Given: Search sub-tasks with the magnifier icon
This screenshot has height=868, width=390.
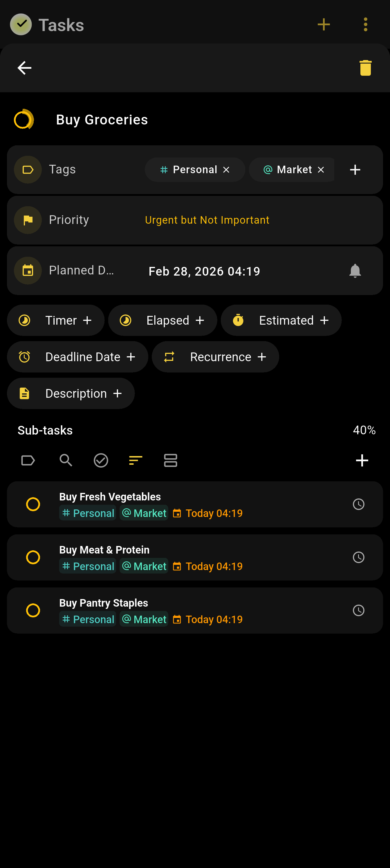Looking at the screenshot, I should pos(66,460).
